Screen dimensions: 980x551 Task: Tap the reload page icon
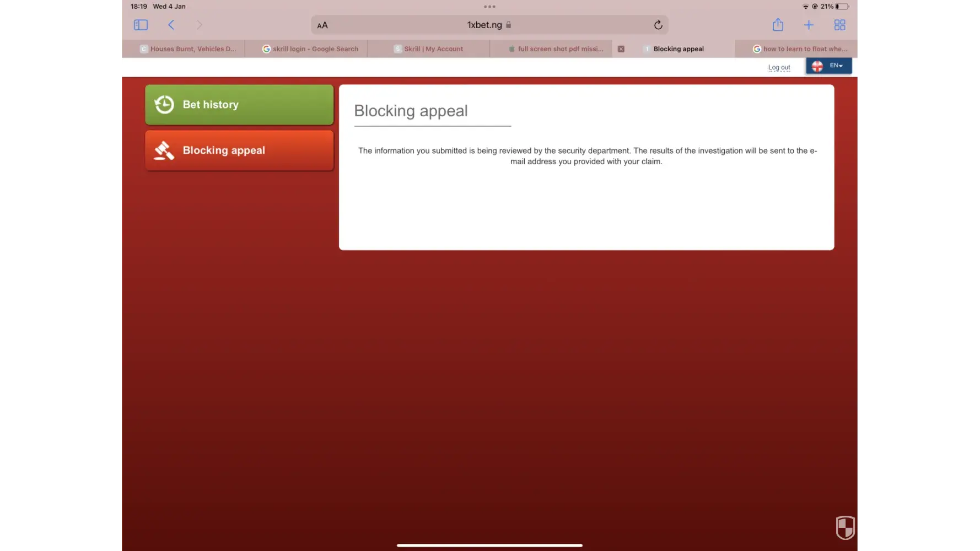point(658,25)
